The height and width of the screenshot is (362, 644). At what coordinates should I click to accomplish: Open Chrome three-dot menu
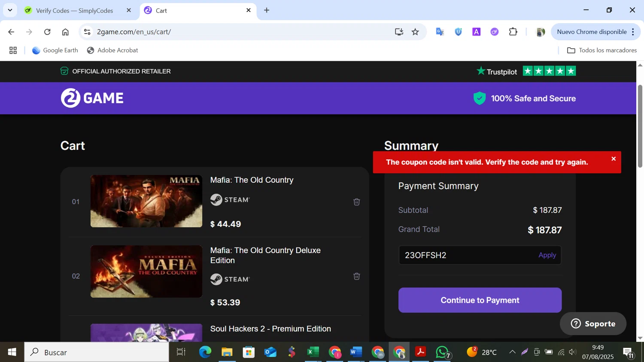tap(633, 32)
